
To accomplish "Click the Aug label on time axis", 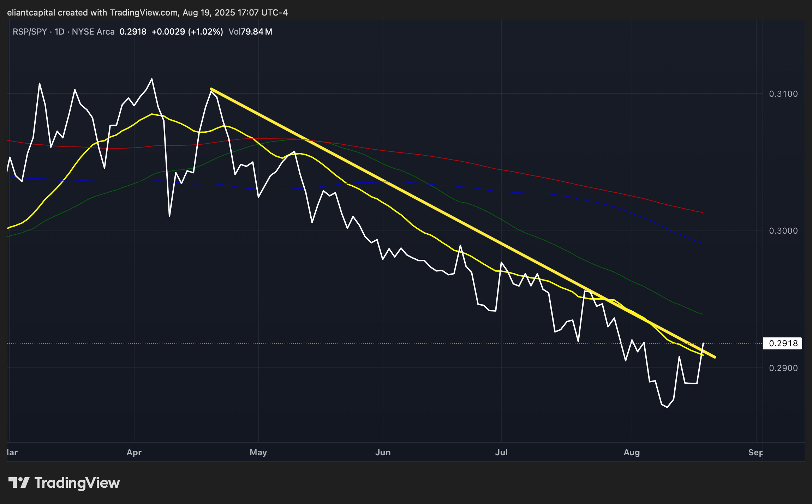I will tap(631, 452).
